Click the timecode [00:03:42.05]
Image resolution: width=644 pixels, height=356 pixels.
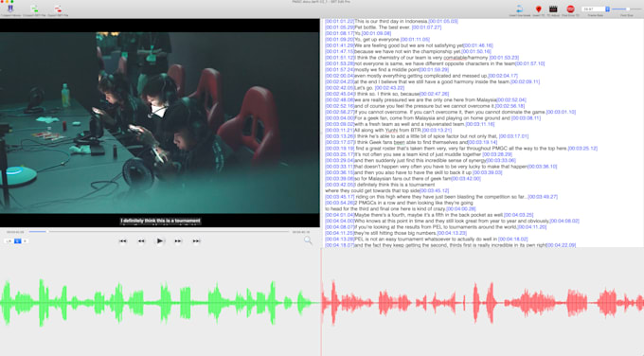pyautogui.click(x=340, y=185)
